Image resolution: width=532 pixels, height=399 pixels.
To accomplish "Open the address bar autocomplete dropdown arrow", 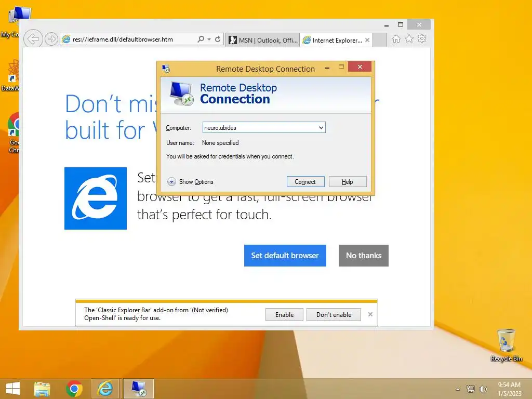I will 209,39.
